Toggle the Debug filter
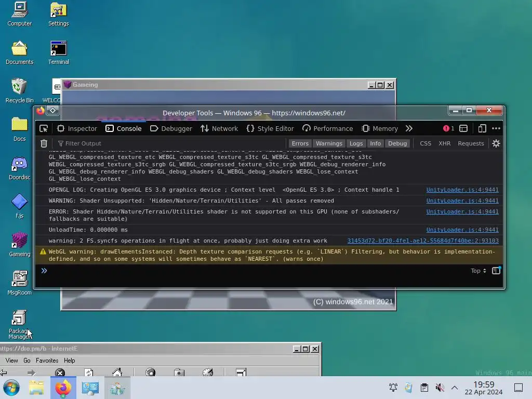The width and height of the screenshot is (532, 399). point(397,143)
